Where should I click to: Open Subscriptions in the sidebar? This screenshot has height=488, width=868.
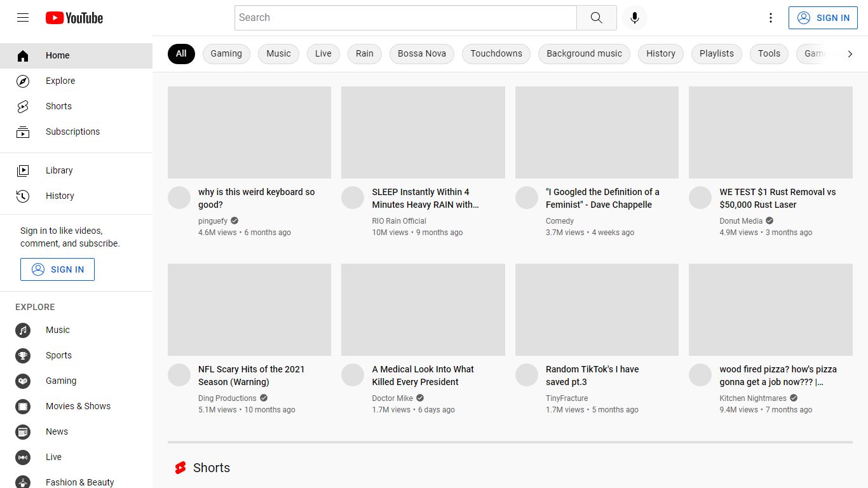pos(76,132)
